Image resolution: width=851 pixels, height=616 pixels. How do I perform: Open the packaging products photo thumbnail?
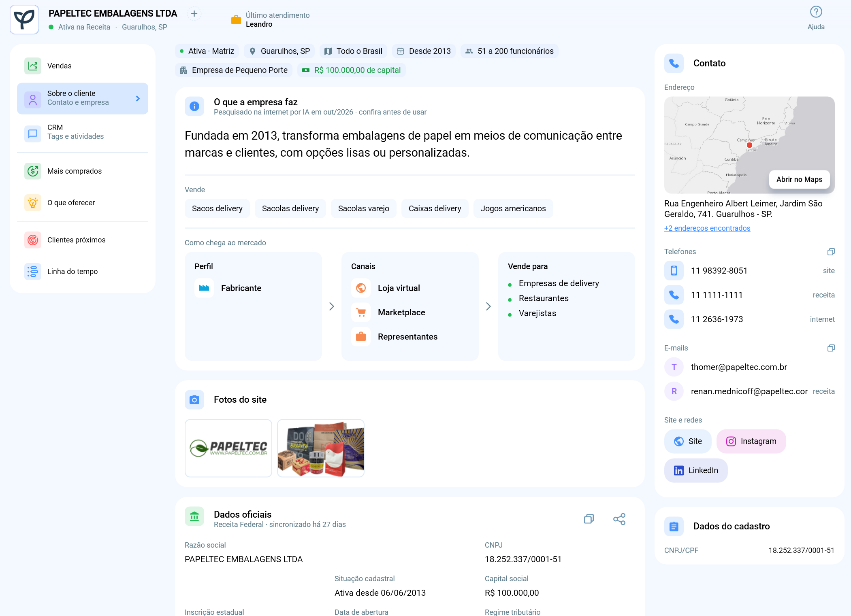(x=321, y=448)
